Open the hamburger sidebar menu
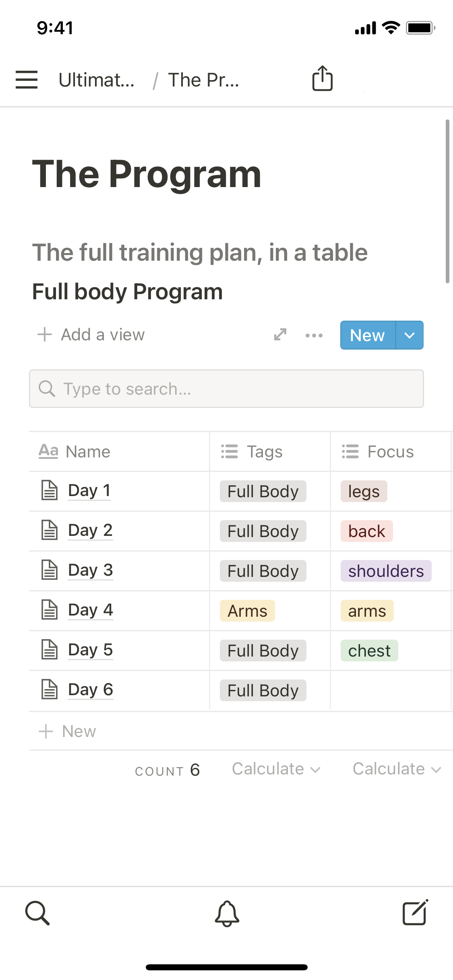 click(27, 80)
